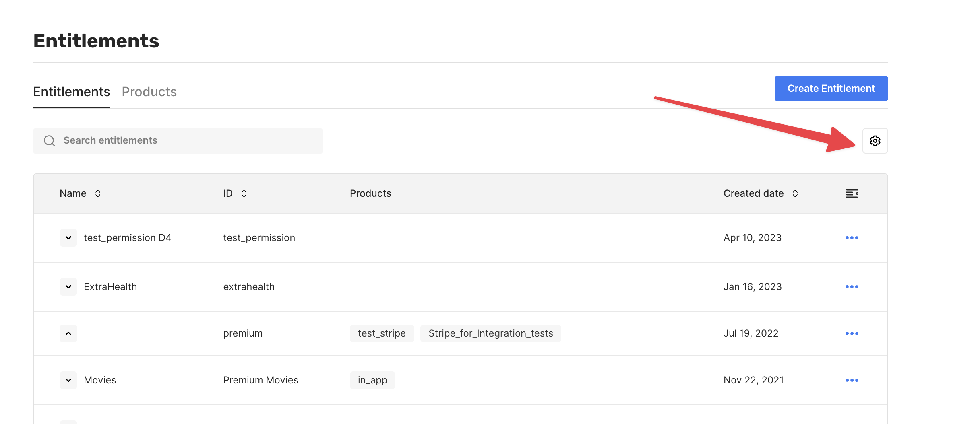Viewport: 980px width, 424px height.
Task: Expand the Movies row
Action: [x=68, y=380]
